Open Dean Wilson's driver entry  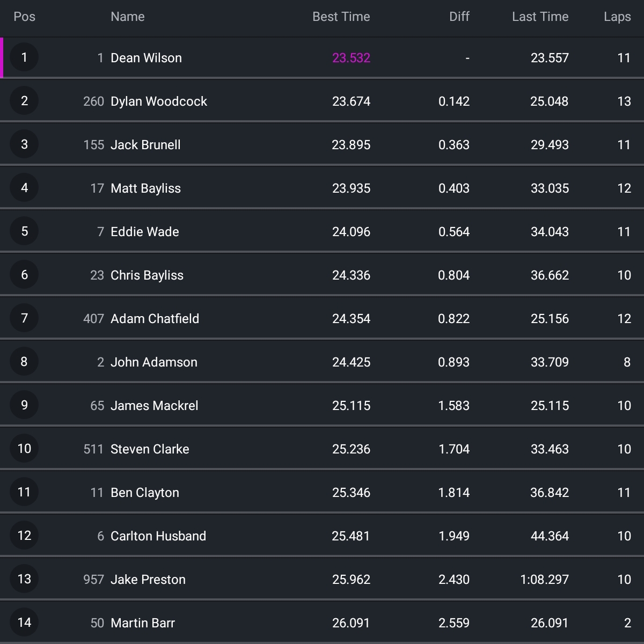click(x=146, y=58)
